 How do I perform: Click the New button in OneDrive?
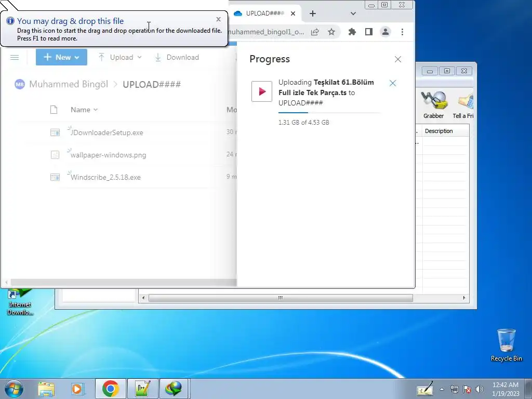click(x=61, y=57)
